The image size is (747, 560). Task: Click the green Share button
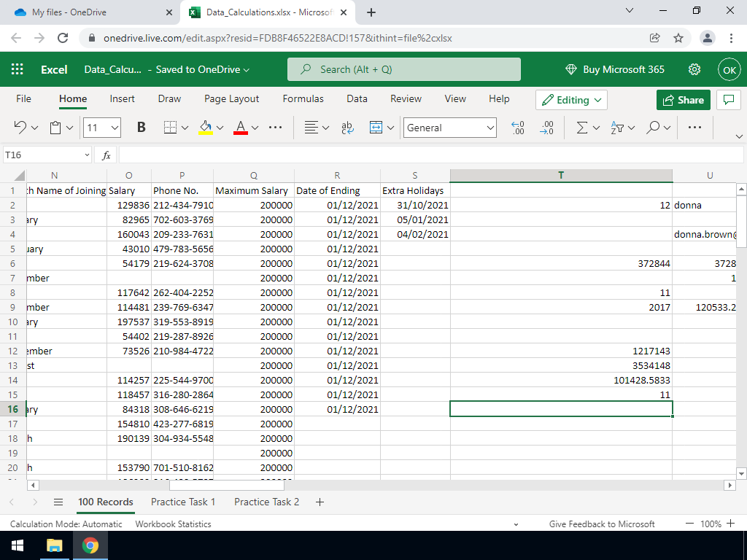click(683, 100)
